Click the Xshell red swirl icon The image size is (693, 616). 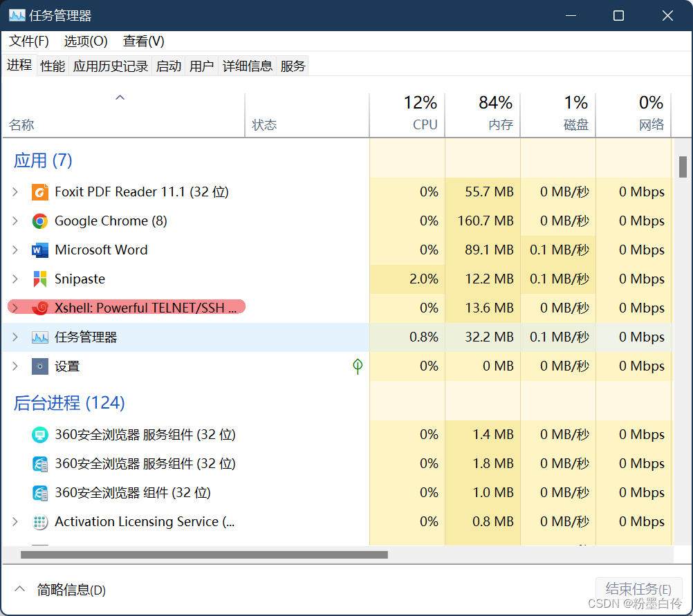coord(41,308)
